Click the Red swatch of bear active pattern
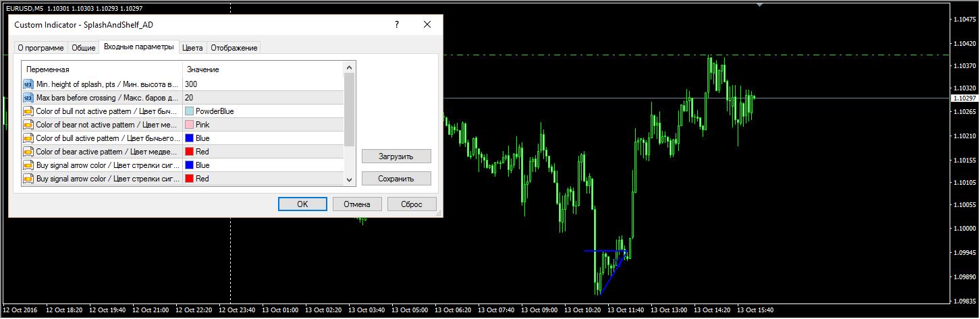Viewport: 980px width, 319px height. (x=189, y=152)
